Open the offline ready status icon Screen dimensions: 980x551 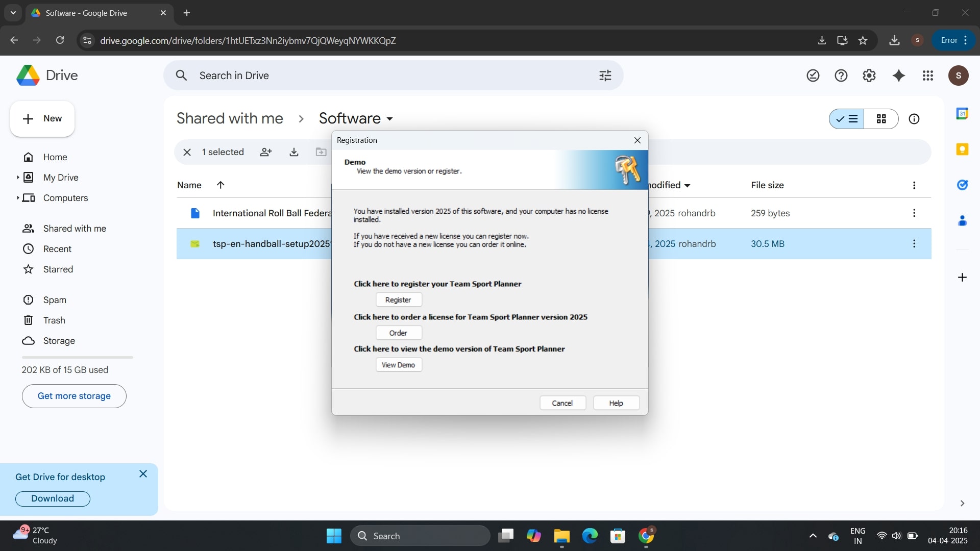813,76
